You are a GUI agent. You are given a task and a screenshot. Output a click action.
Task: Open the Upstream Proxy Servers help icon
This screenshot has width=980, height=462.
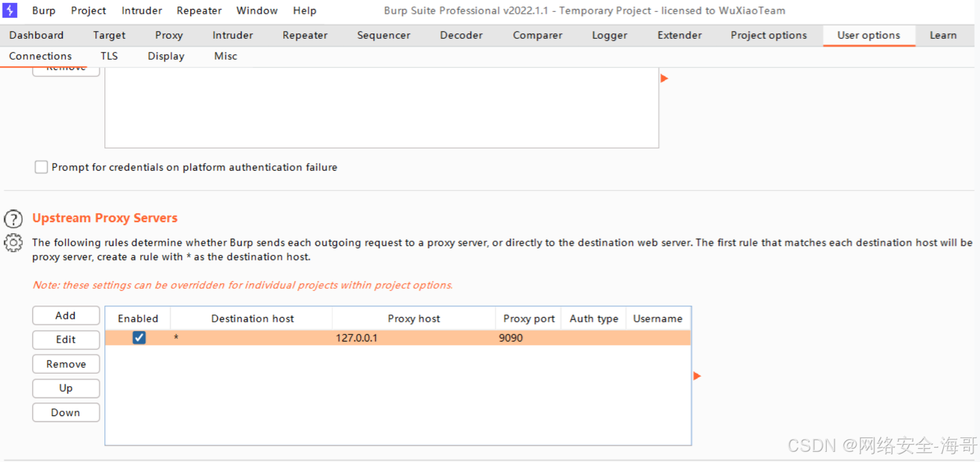(x=13, y=219)
